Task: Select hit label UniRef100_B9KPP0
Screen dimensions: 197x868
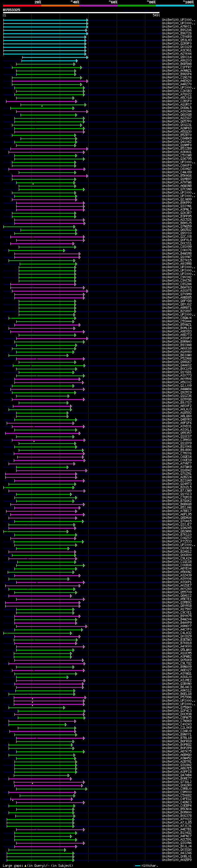Action: tap(177, 203)
